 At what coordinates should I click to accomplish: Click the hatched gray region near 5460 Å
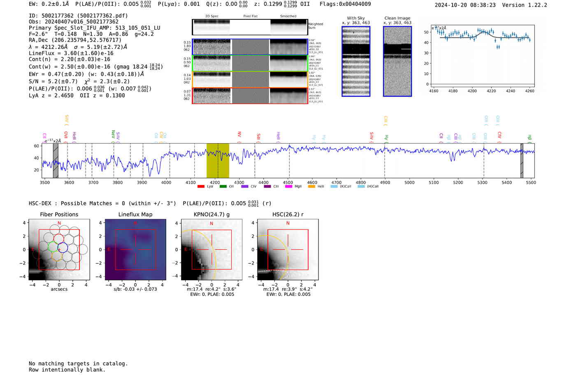(x=522, y=160)
